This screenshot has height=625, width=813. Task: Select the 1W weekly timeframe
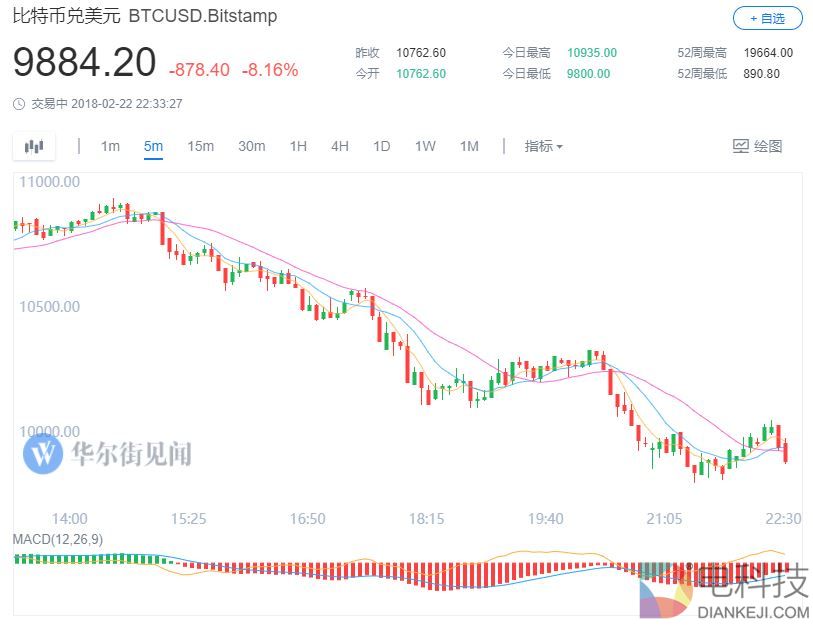point(425,147)
